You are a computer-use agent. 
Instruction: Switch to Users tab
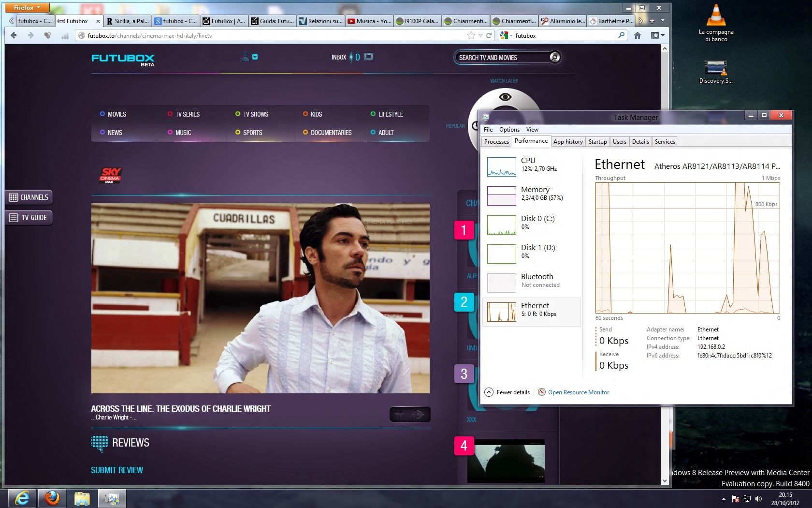pyautogui.click(x=619, y=142)
